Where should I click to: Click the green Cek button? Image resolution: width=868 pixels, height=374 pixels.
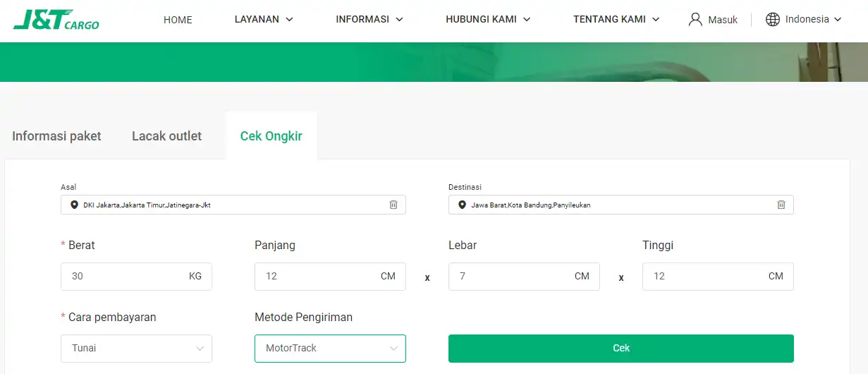pyautogui.click(x=621, y=348)
